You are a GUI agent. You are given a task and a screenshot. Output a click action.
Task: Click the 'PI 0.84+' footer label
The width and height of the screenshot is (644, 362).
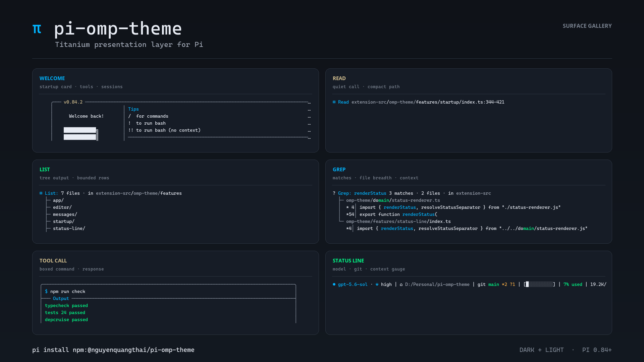tap(597, 350)
